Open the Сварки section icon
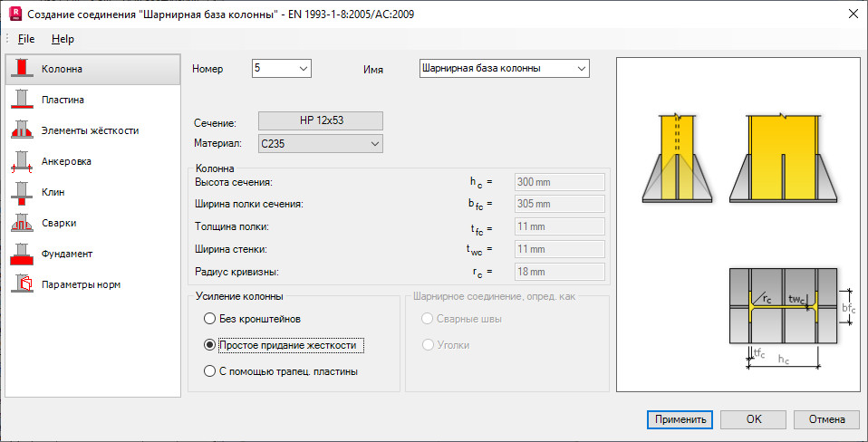The image size is (868, 442). [x=22, y=223]
